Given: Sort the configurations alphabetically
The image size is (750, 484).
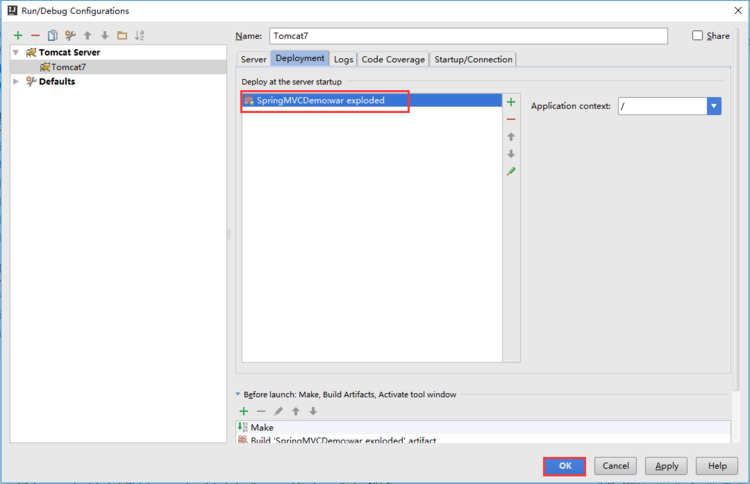Looking at the screenshot, I should tap(139, 35).
